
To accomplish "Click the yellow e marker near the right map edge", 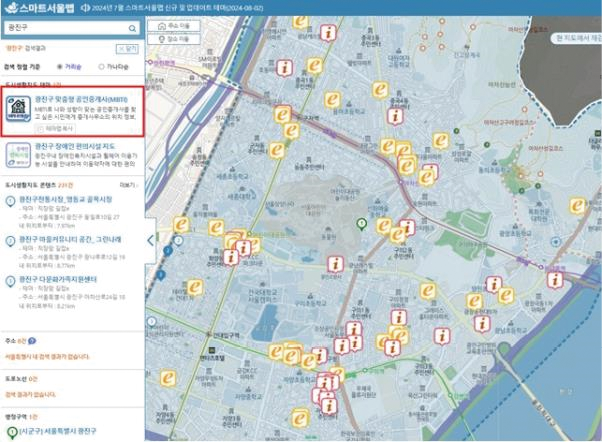I will point(577,206).
